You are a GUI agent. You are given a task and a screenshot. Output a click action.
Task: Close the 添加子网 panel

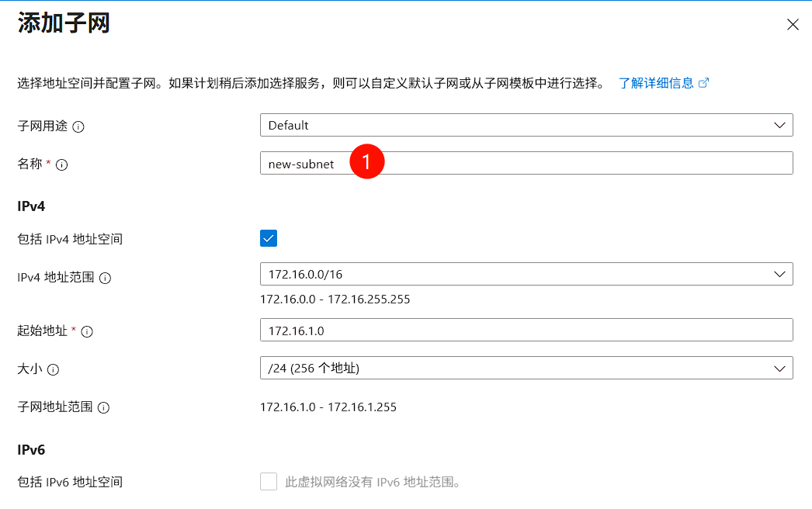[793, 24]
